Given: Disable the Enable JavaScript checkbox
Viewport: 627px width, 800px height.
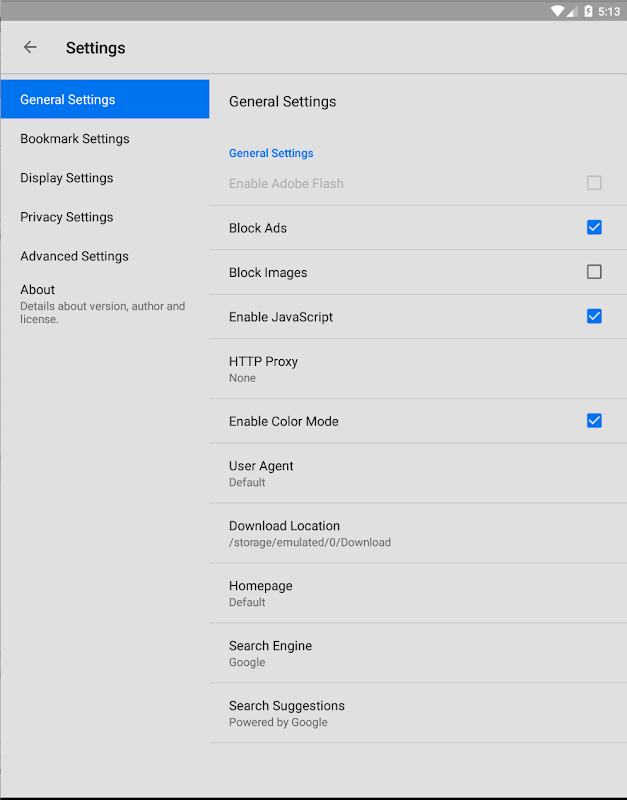Looking at the screenshot, I should [594, 317].
